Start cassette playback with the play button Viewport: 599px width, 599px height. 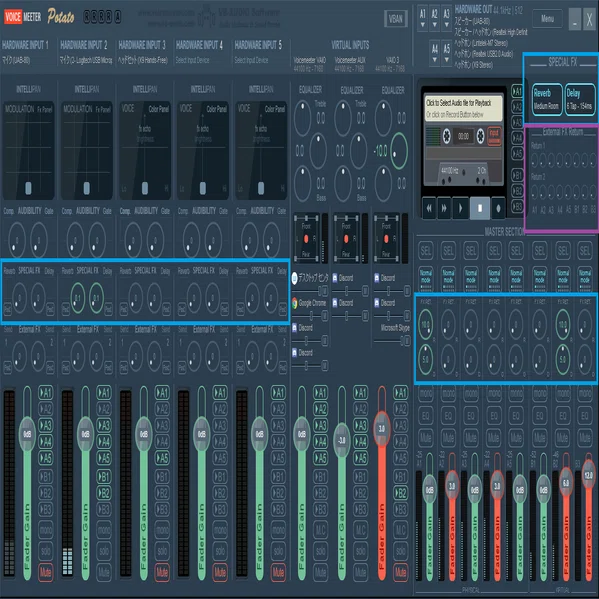[460, 208]
